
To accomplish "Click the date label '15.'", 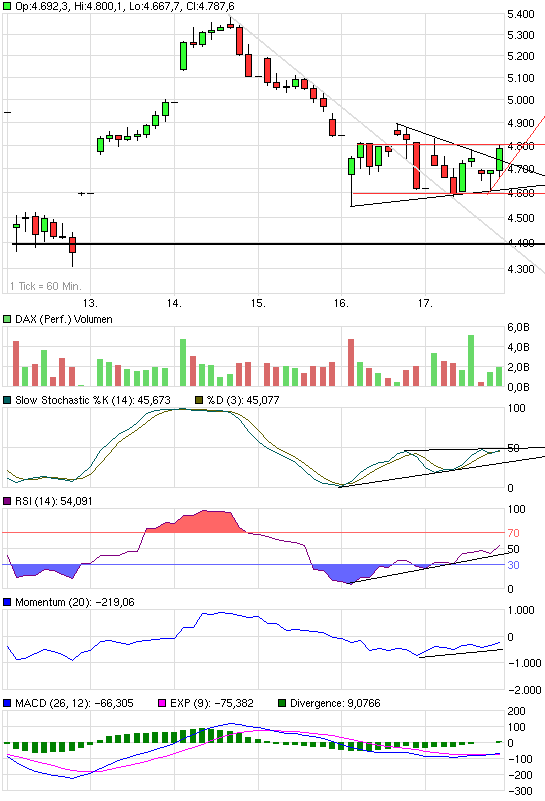I will tap(258, 303).
